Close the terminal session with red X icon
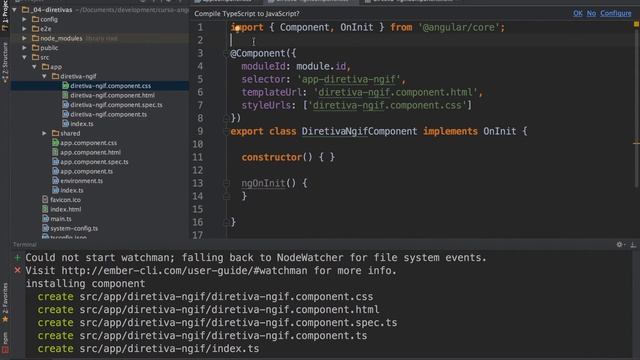This screenshot has height=360, width=640. 17,270
